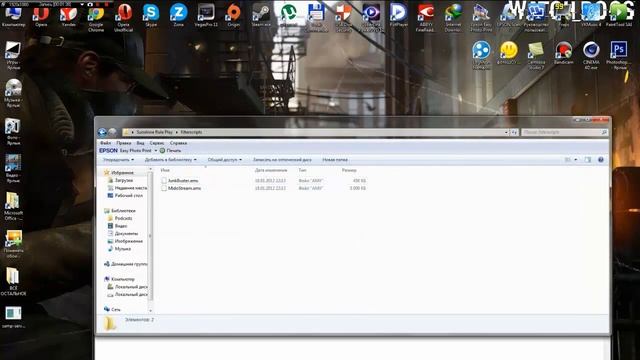Click the Filterscripts breadcrumb segment
Screen dimensions: 640x360
tap(191, 132)
